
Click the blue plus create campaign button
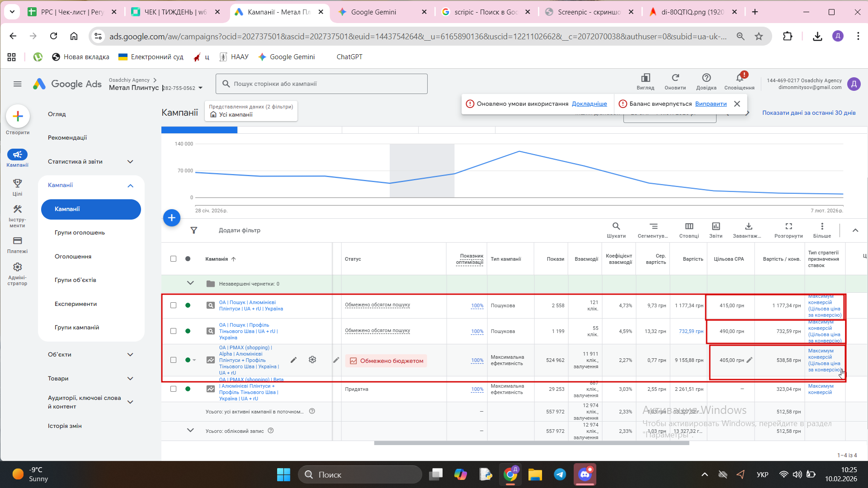click(172, 218)
